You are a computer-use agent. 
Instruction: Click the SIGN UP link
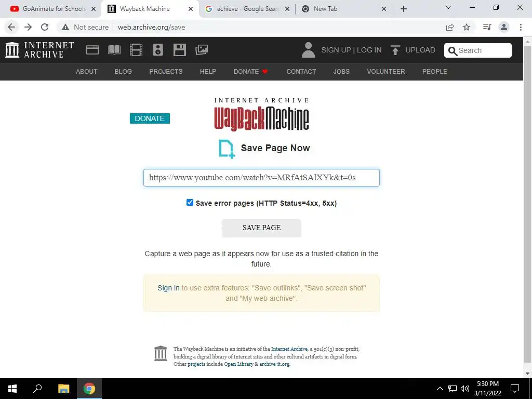pos(336,50)
